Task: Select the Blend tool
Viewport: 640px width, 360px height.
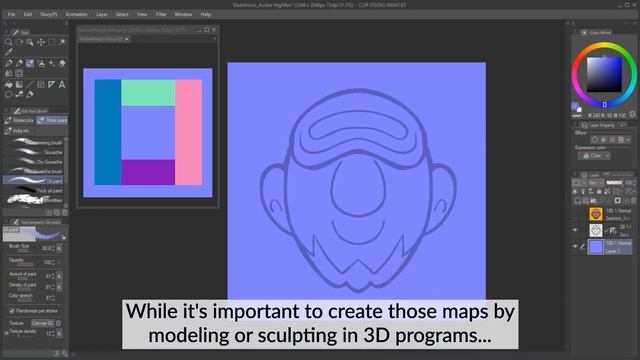Action: point(9,73)
